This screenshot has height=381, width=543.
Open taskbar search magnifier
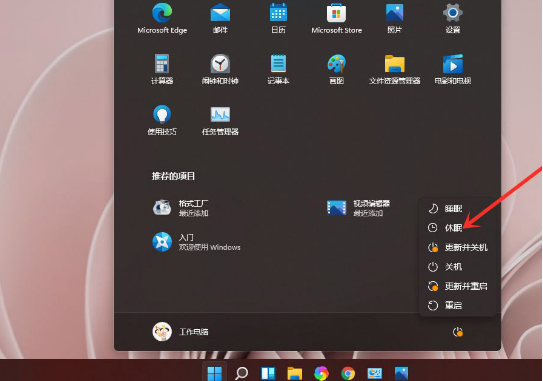[x=241, y=373]
